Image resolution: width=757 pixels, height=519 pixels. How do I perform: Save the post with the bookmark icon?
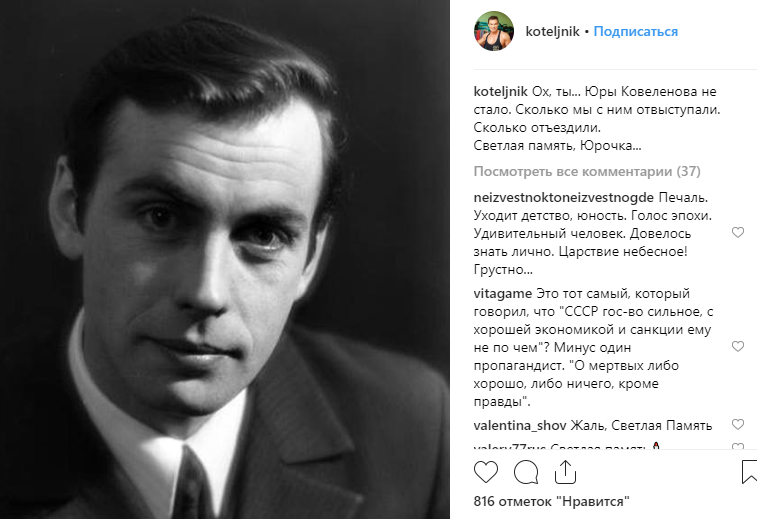749,471
